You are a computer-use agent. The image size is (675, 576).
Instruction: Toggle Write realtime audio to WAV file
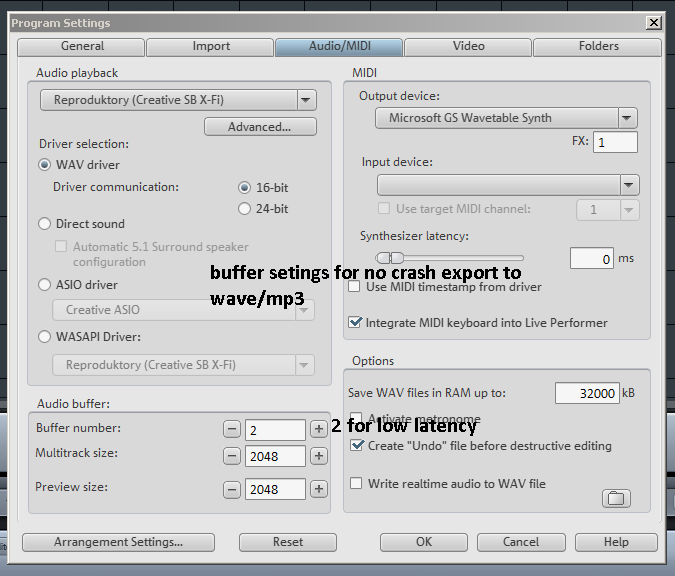click(x=356, y=484)
